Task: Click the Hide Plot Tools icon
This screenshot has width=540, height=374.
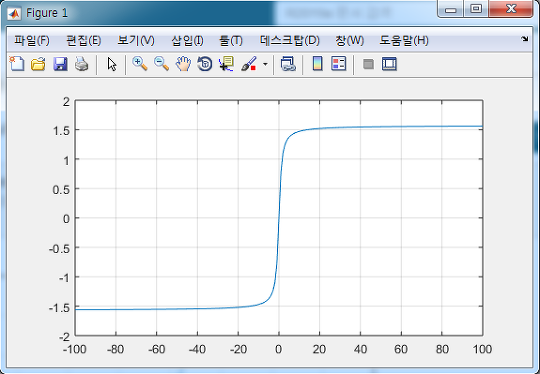Action: pyautogui.click(x=368, y=64)
